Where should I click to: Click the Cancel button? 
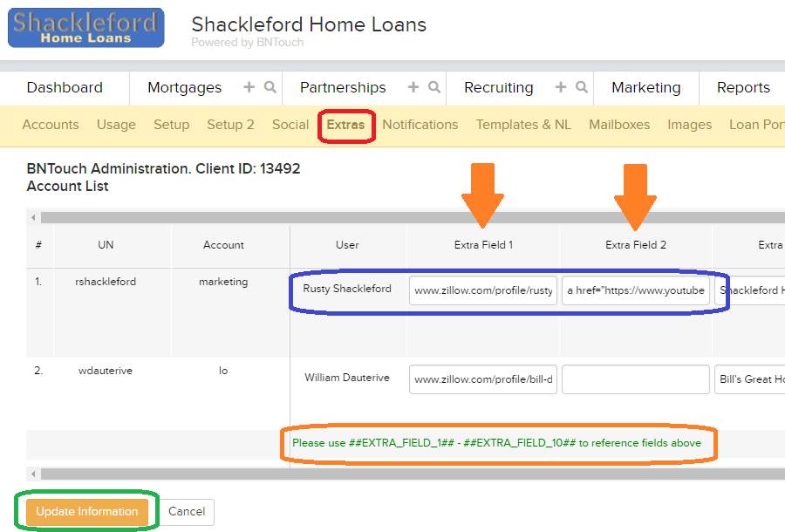tap(187, 511)
